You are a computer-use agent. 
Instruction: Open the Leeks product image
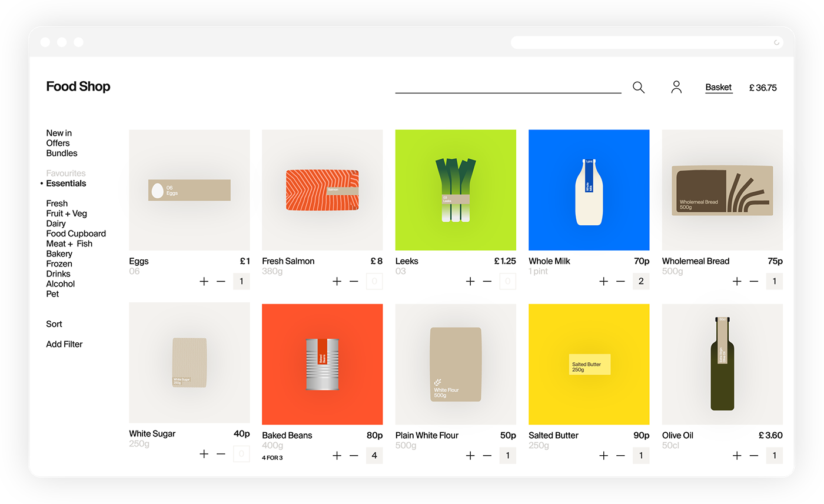tap(456, 190)
